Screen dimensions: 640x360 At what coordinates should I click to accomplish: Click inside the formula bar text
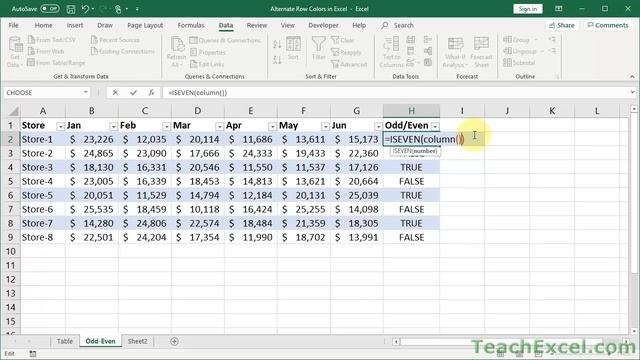pyautogui.click(x=197, y=93)
